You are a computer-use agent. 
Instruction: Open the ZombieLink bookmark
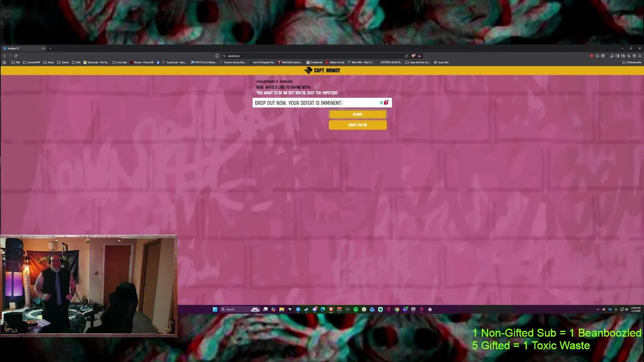click(314, 62)
